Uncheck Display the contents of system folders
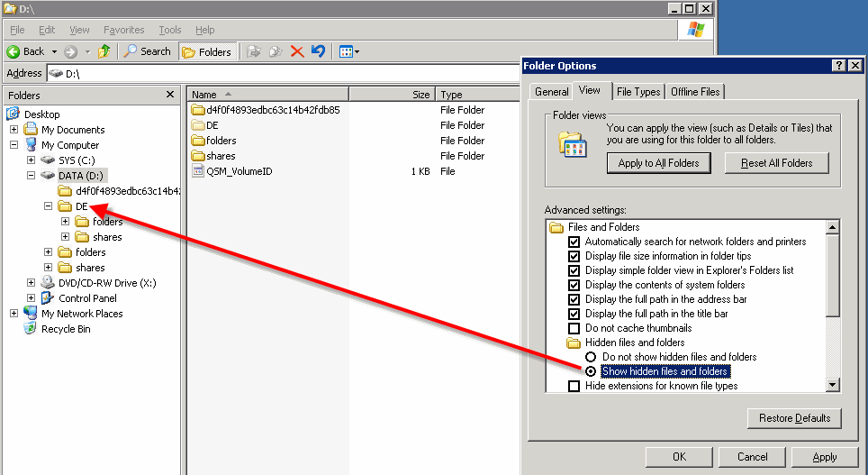This screenshot has width=868, height=475. pyautogui.click(x=574, y=285)
